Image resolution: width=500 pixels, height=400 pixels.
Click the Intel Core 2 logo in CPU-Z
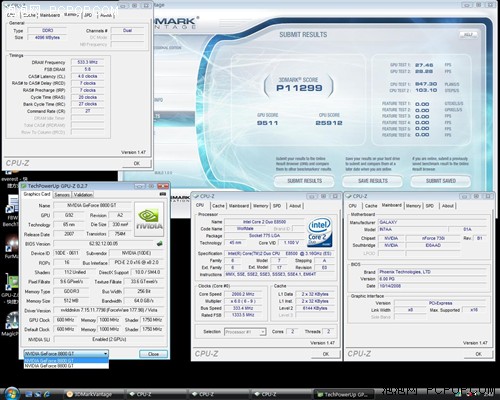click(320, 232)
